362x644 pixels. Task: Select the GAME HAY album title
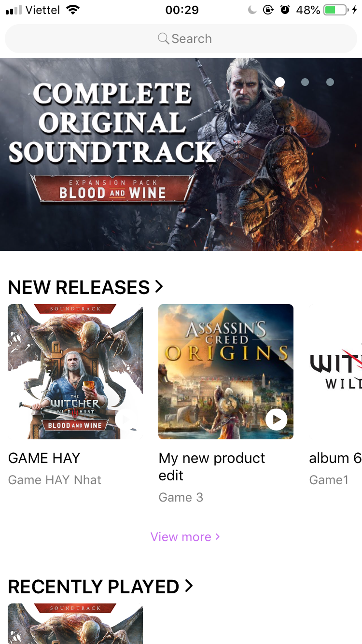pos(44,458)
